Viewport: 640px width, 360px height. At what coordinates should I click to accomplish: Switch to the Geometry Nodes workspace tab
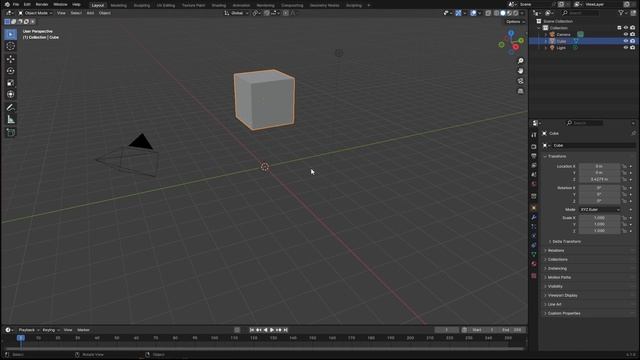[x=324, y=5]
